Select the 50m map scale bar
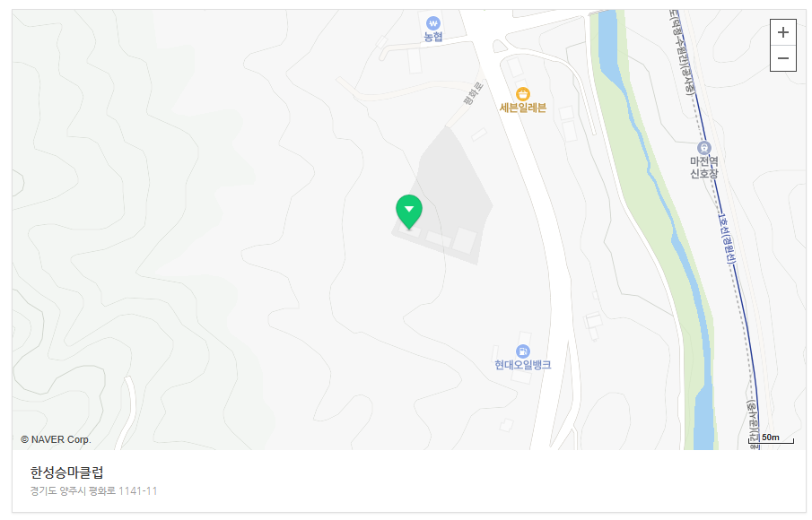The image size is (812, 520). [771, 438]
